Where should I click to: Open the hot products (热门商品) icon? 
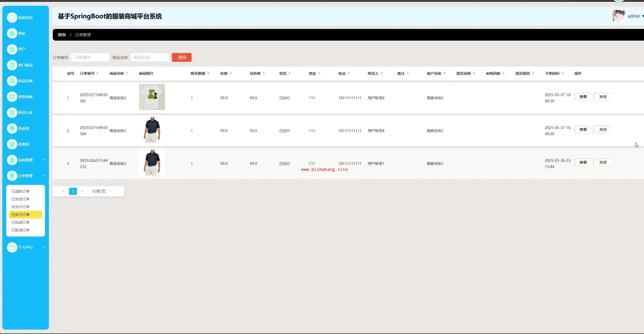[x=12, y=65]
